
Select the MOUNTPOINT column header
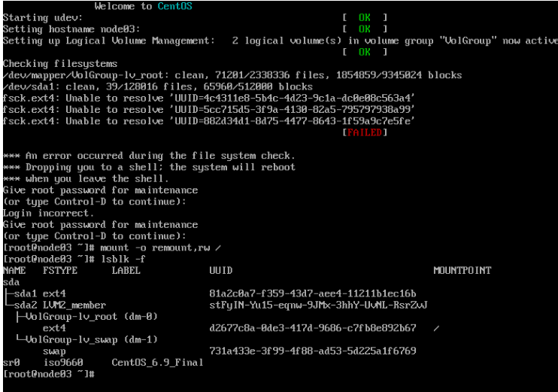point(462,270)
